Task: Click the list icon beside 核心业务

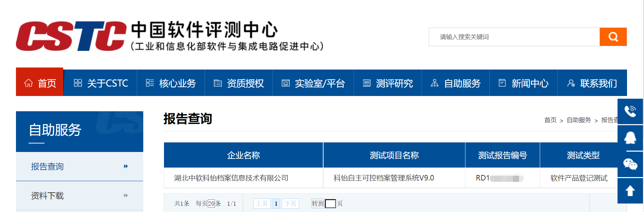Action: [x=150, y=83]
